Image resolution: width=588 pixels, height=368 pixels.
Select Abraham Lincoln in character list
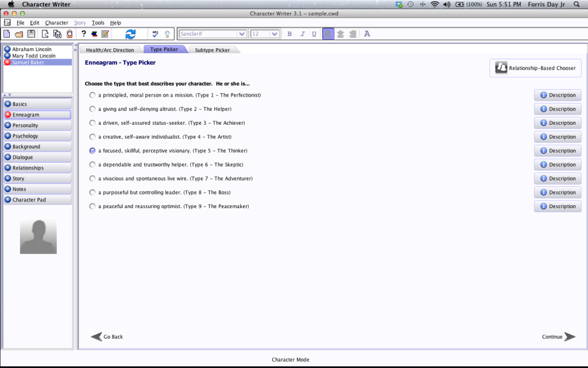coord(37,49)
